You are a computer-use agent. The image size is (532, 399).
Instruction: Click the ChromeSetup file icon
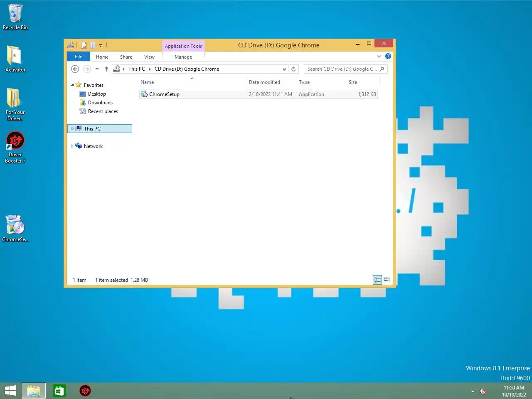tap(144, 94)
